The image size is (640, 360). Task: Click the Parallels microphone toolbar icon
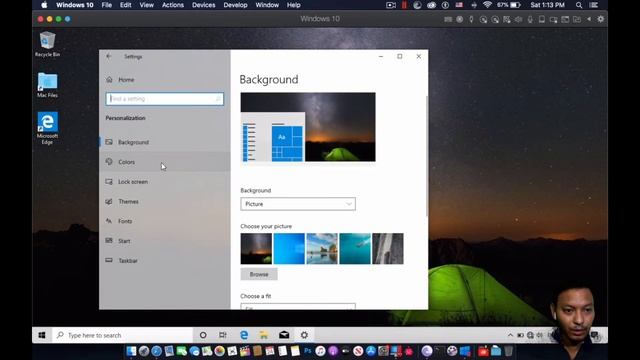(530, 19)
